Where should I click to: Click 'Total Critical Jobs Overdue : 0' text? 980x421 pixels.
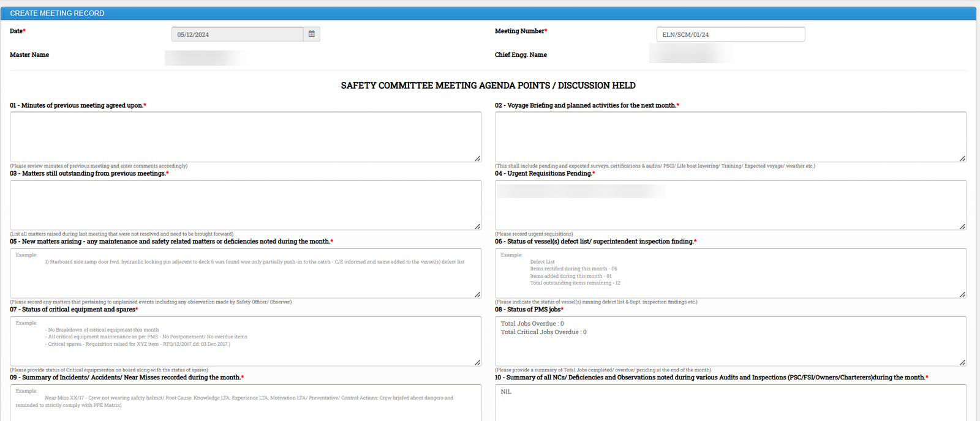(x=543, y=332)
